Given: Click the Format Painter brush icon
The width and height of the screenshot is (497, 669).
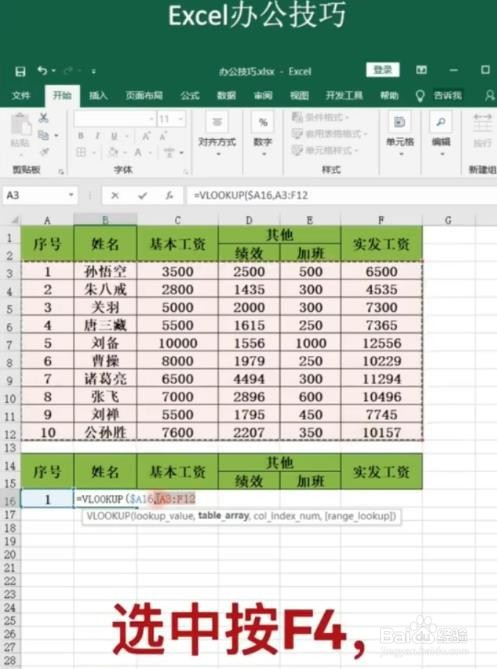Looking at the screenshot, I should [44, 152].
